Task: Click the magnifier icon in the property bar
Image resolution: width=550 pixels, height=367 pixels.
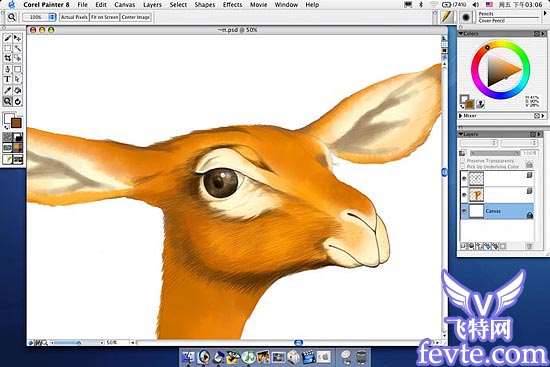Action: click(12, 17)
